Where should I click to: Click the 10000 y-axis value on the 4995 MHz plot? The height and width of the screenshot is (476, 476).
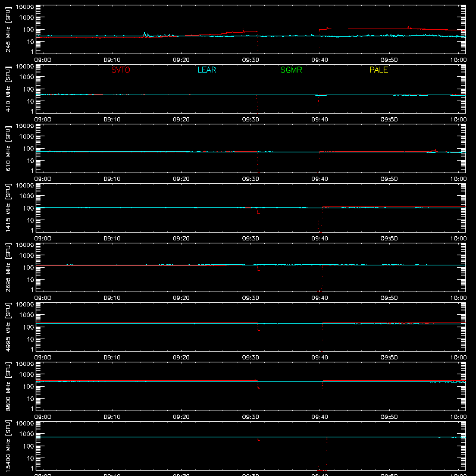25,305
